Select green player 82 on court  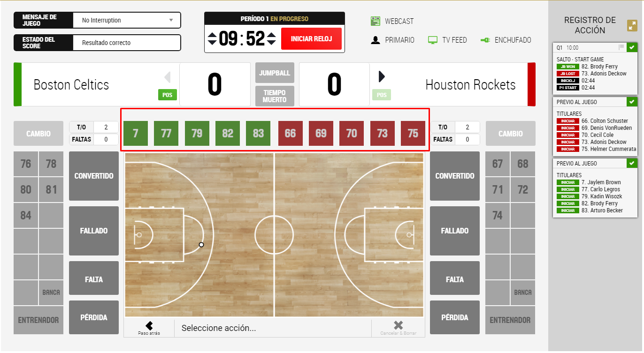click(x=228, y=133)
